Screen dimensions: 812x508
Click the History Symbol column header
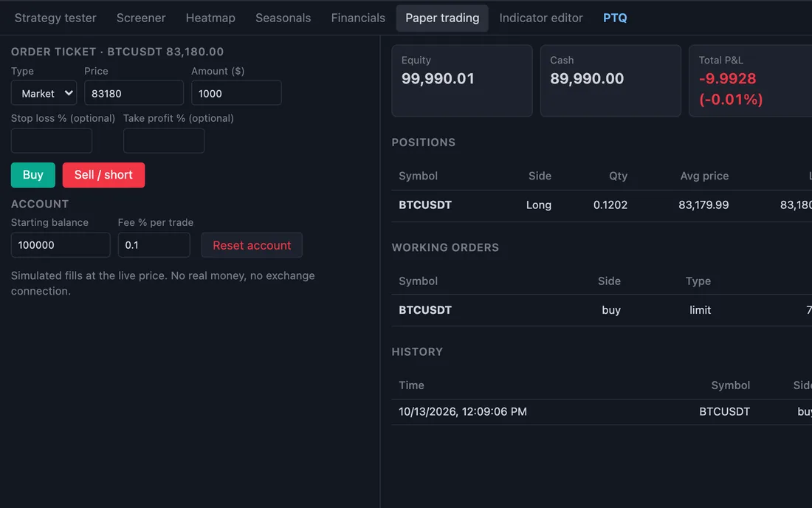coord(730,385)
